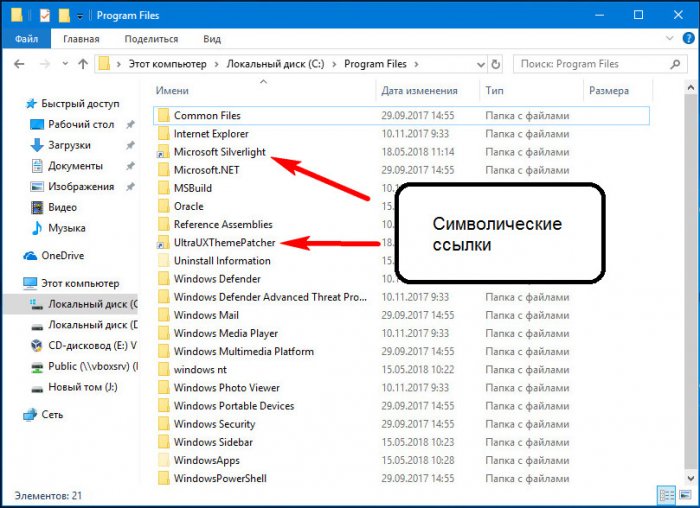The width and height of the screenshot is (700, 508).
Task: Switch to the large icons view button
Action: (685, 495)
